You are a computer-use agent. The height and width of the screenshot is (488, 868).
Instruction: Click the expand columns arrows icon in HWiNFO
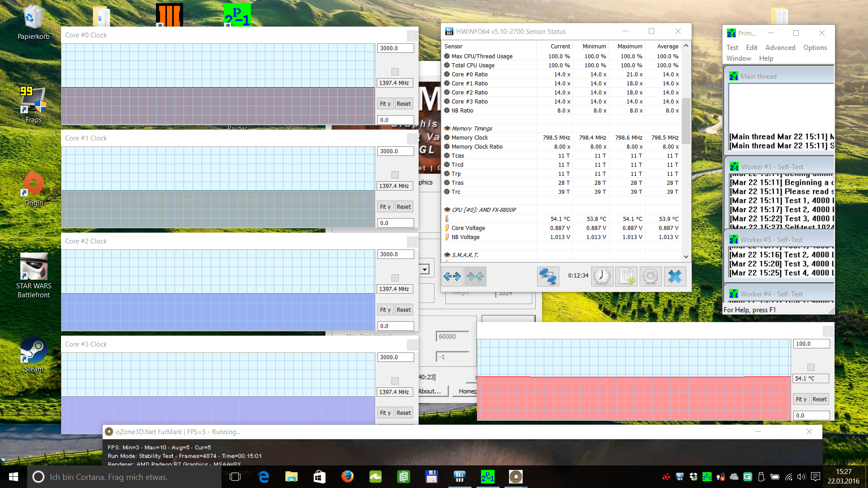click(x=452, y=277)
